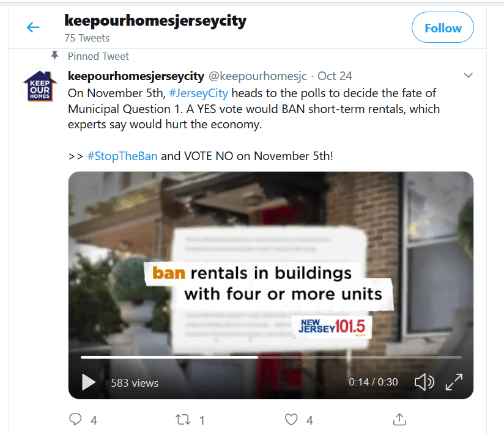Expand the video to fullscreen
Viewport: 504px width, 435px height.
pyautogui.click(x=454, y=382)
